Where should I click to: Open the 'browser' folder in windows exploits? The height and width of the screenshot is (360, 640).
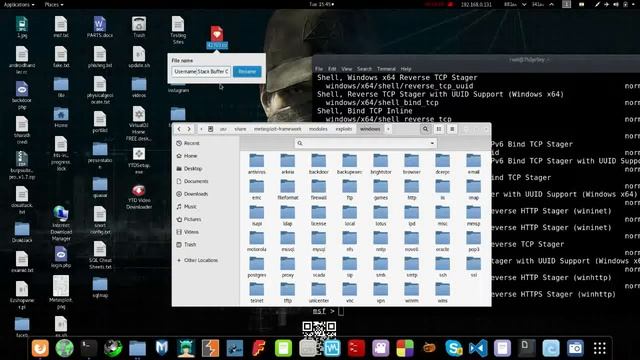click(411, 164)
